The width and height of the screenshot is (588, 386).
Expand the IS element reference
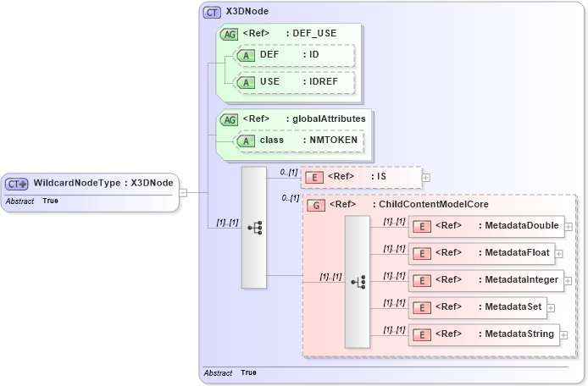pos(425,178)
